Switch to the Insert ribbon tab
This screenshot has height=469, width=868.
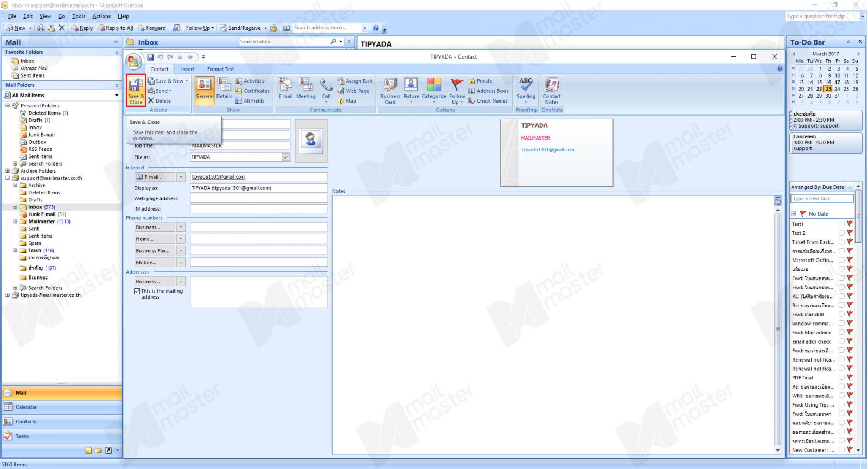coord(188,69)
